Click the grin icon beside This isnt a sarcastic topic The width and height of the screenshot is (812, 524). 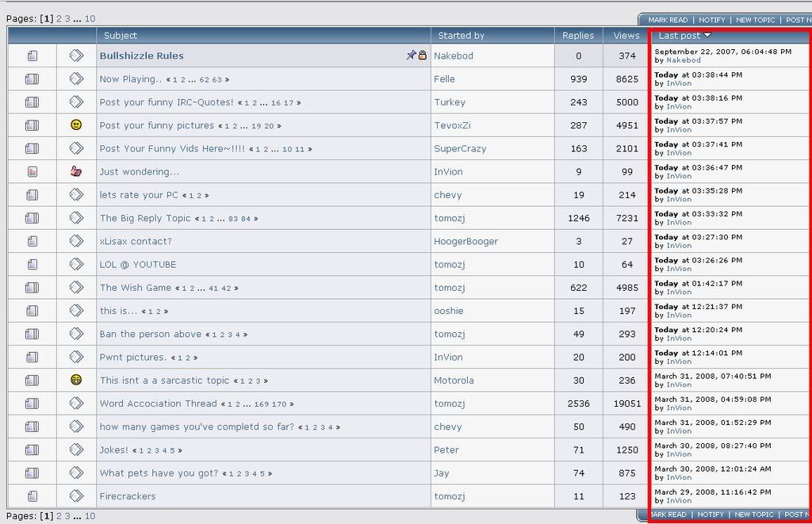(x=76, y=381)
